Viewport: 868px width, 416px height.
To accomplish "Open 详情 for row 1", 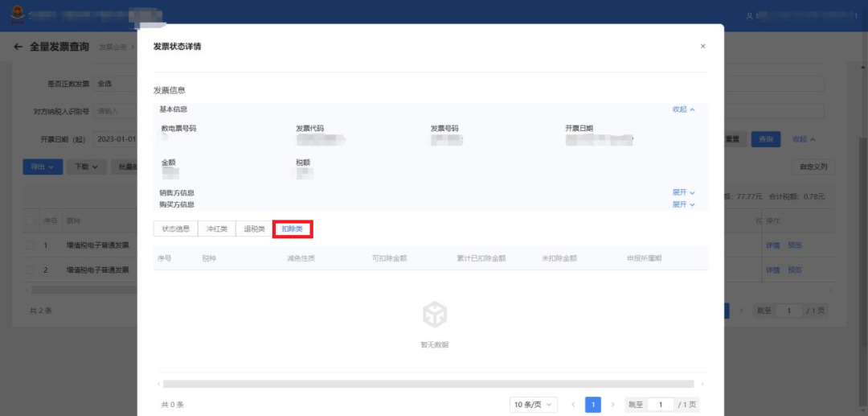I will pos(773,245).
